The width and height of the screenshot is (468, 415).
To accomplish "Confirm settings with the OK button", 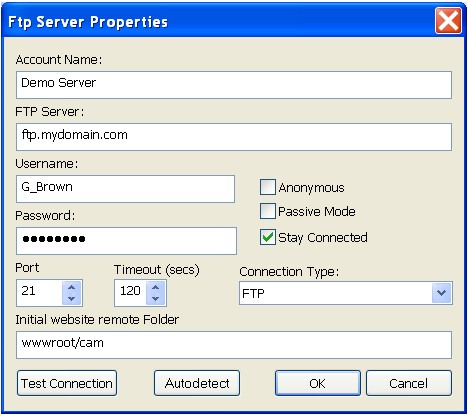I will click(x=318, y=383).
